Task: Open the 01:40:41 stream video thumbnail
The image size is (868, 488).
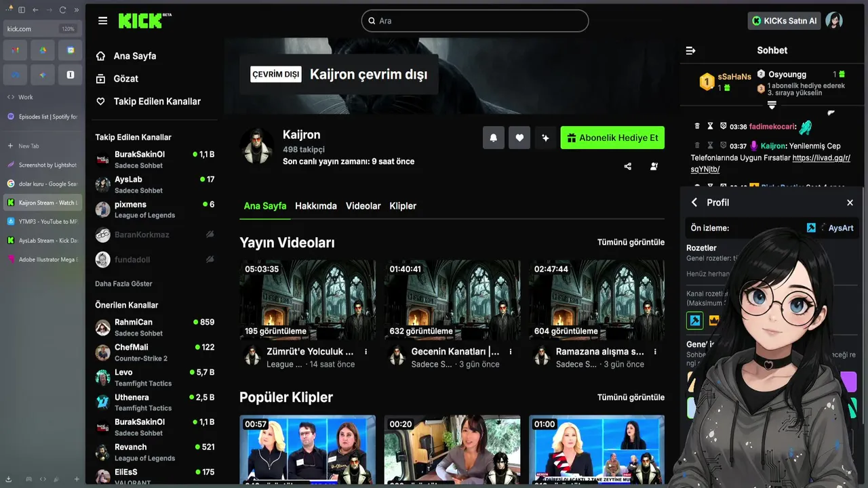Action: [x=452, y=300]
